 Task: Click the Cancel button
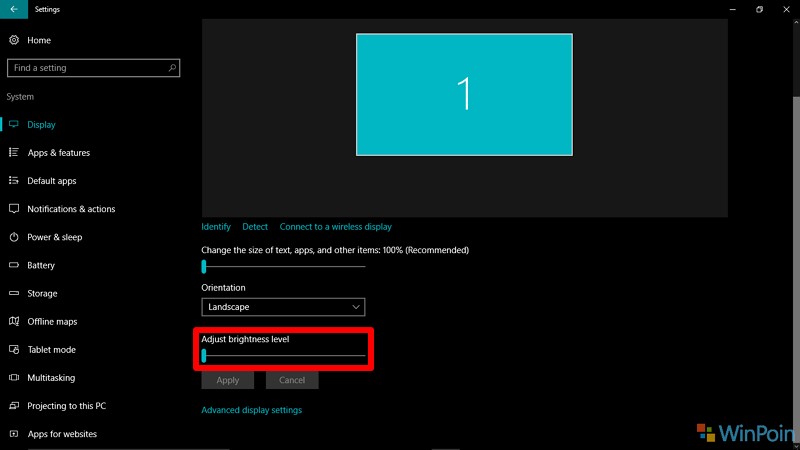click(x=292, y=380)
